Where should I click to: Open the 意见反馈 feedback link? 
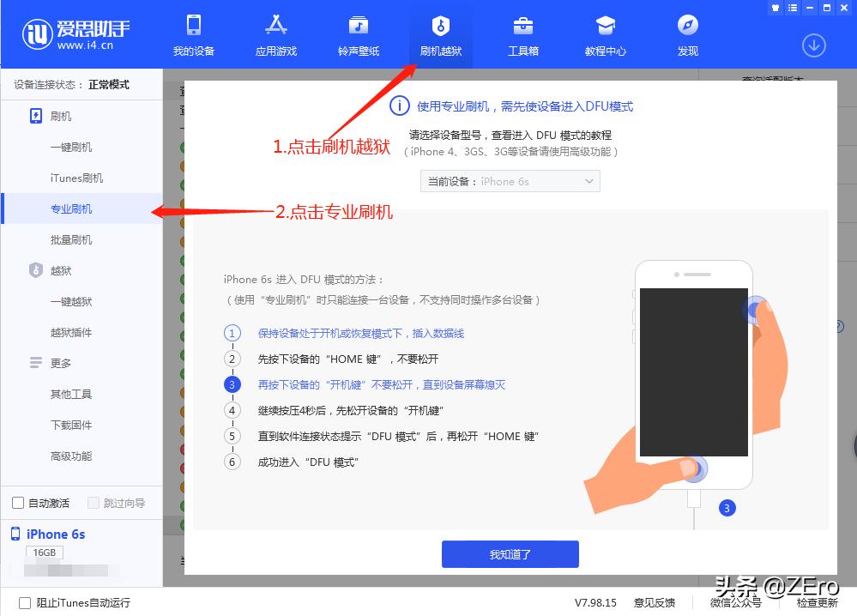click(654, 603)
